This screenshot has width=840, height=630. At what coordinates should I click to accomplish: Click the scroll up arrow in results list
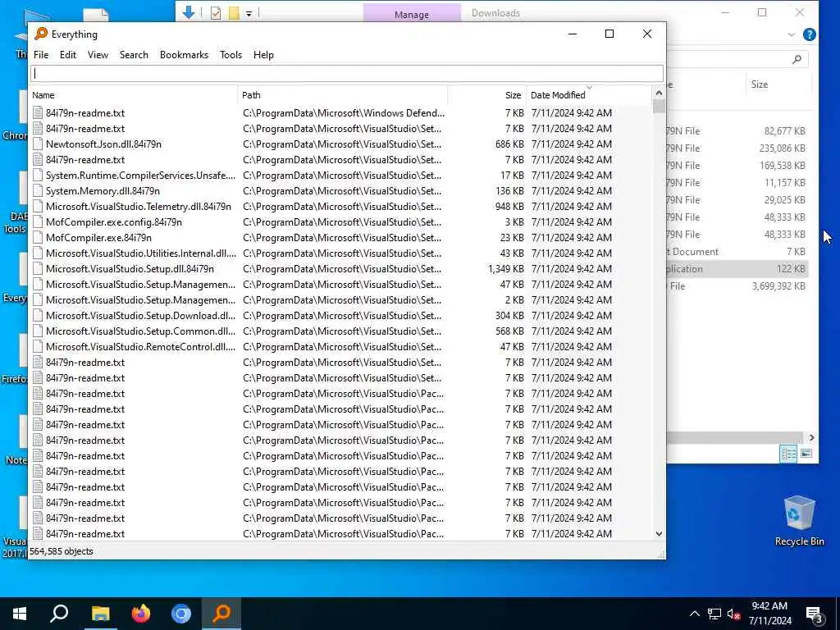coord(659,94)
